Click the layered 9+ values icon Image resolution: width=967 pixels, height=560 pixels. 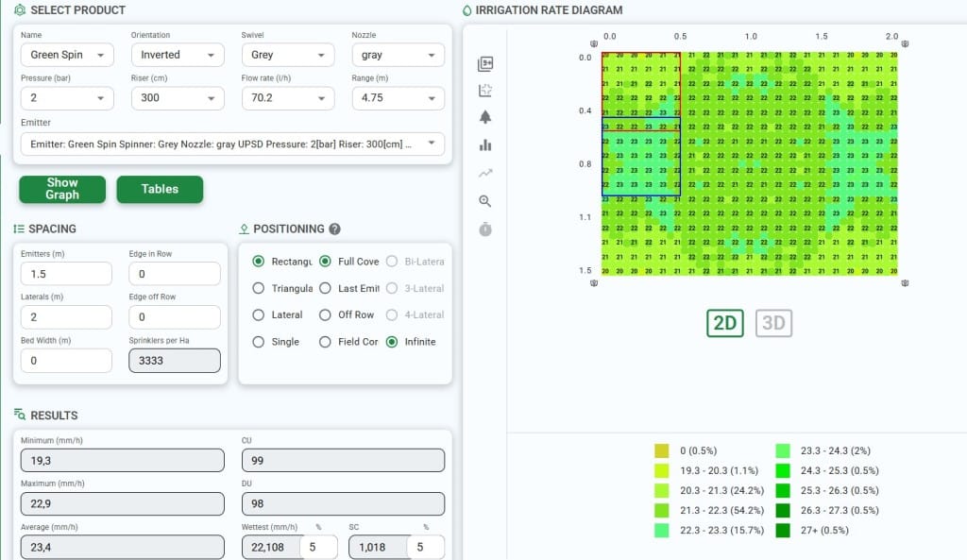click(x=486, y=64)
